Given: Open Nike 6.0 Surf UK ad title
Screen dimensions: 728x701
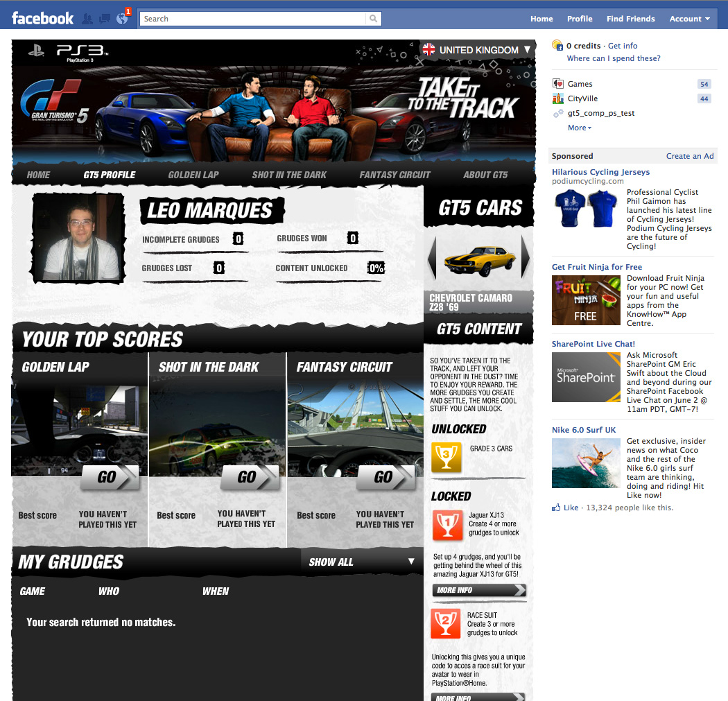Looking at the screenshot, I should coord(584,430).
